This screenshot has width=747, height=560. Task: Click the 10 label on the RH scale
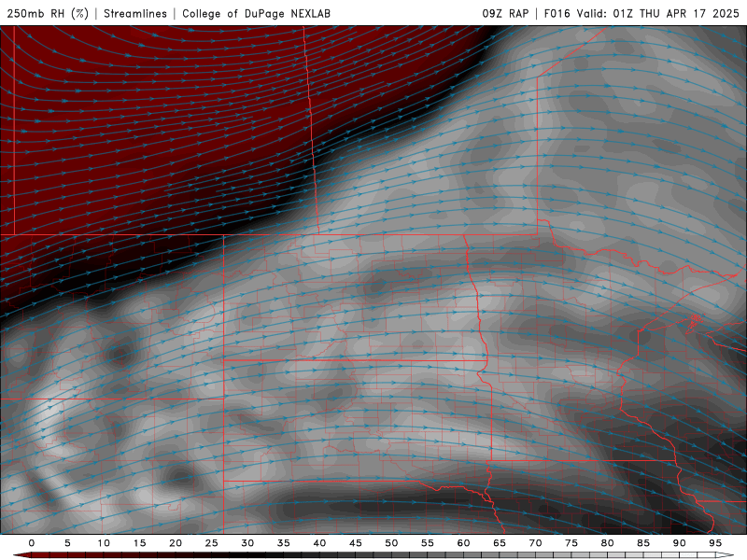[104, 543]
